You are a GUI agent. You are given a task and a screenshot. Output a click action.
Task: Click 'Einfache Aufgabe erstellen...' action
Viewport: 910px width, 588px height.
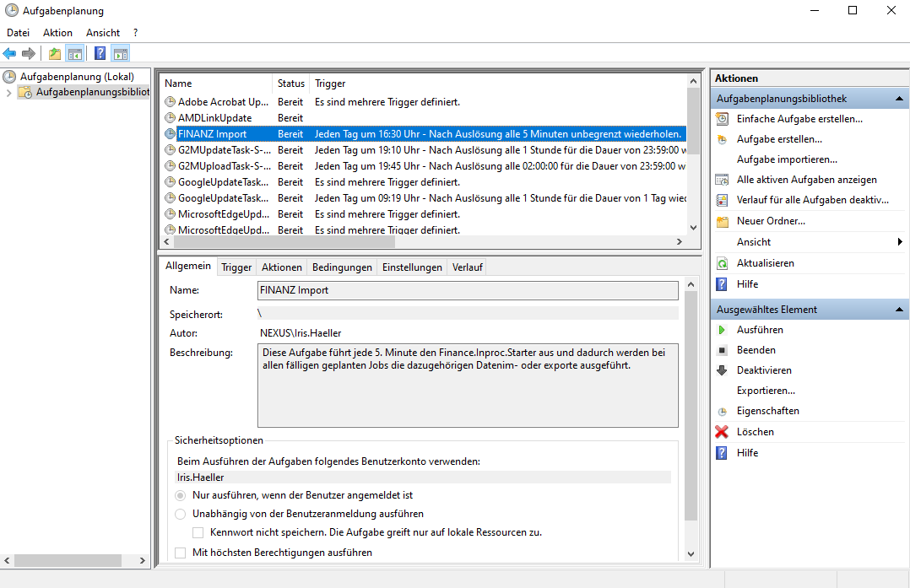click(799, 119)
